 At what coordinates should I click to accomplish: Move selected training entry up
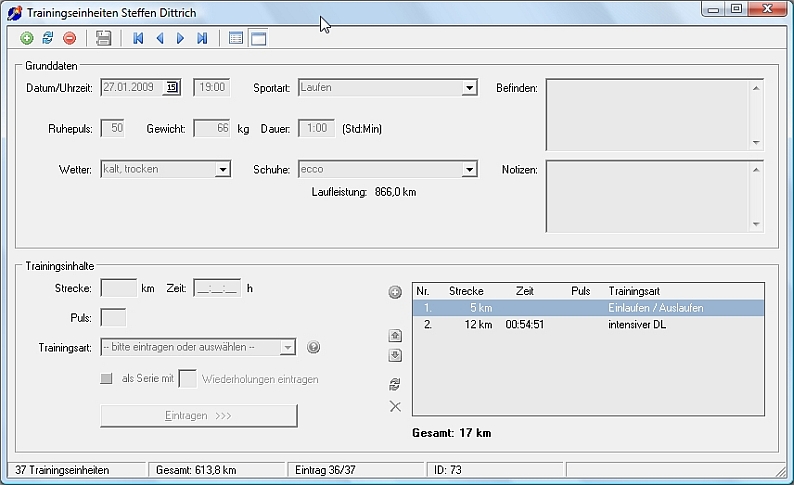click(395, 337)
